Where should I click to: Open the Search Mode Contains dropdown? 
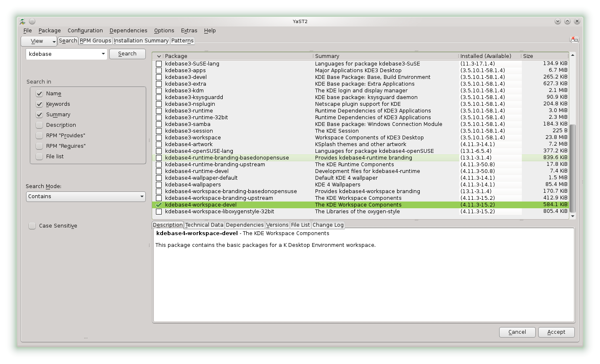coord(86,196)
